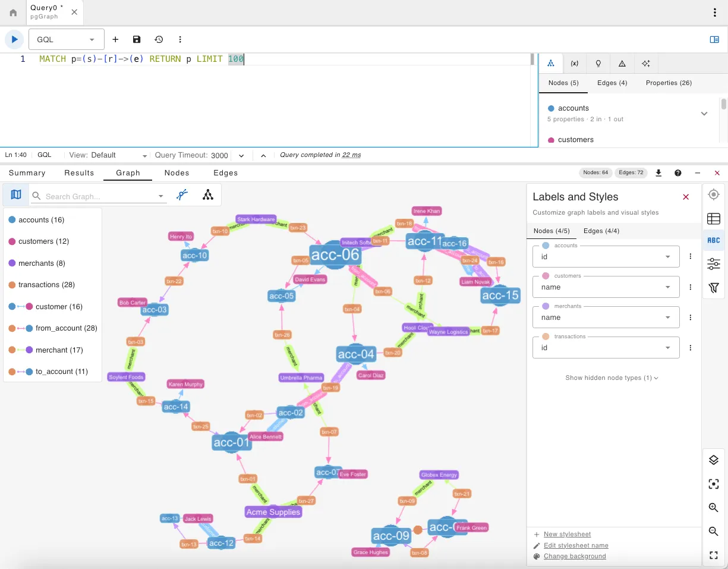
Task: Collapse the editor with caret-up
Action: [263, 155]
